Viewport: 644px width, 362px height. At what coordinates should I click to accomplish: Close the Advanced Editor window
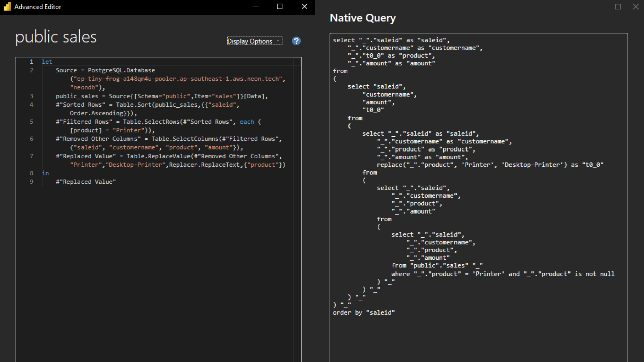(x=304, y=7)
